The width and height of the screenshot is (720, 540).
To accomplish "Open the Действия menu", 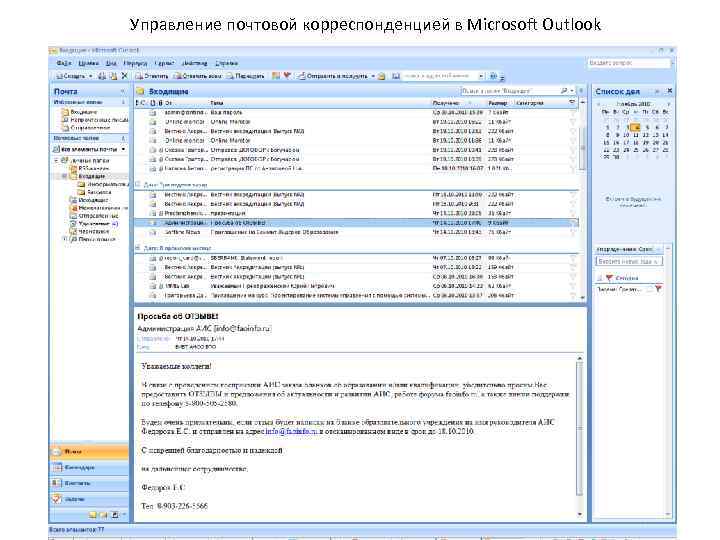I will (x=195, y=63).
